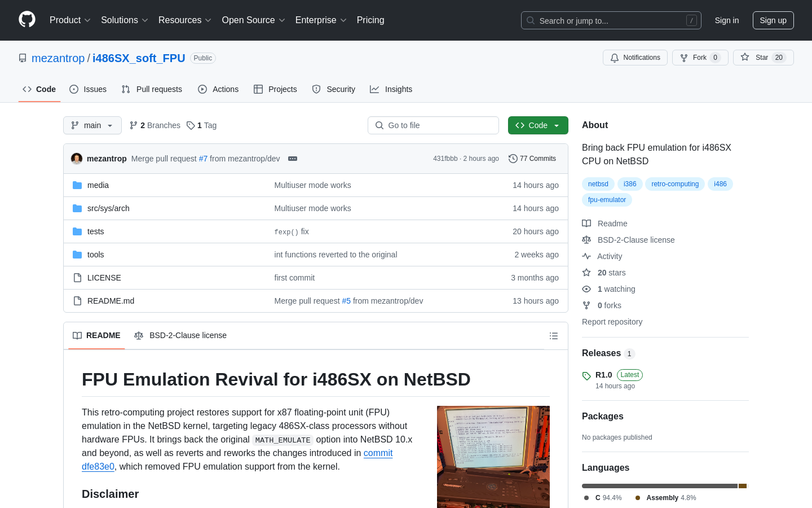Image resolution: width=812 pixels, height=508 pixels.
Task: Click the Sign up button
Action: [x=773, y=20]
